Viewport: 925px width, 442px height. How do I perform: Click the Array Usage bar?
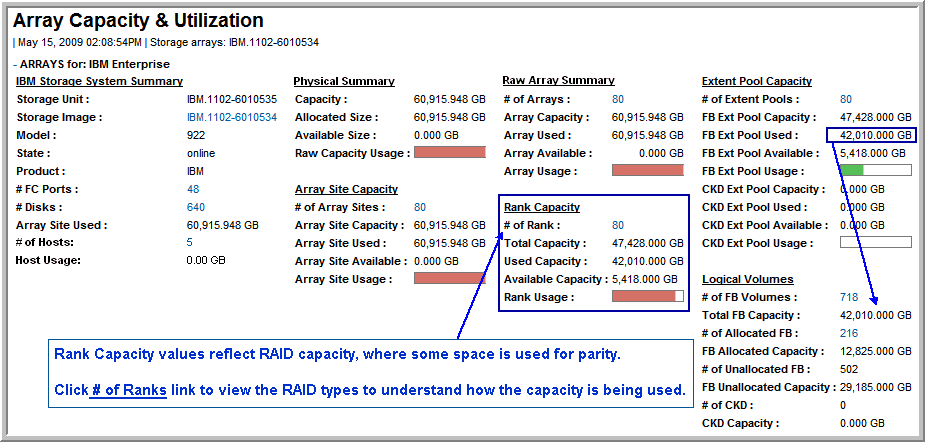click(647, 171)
